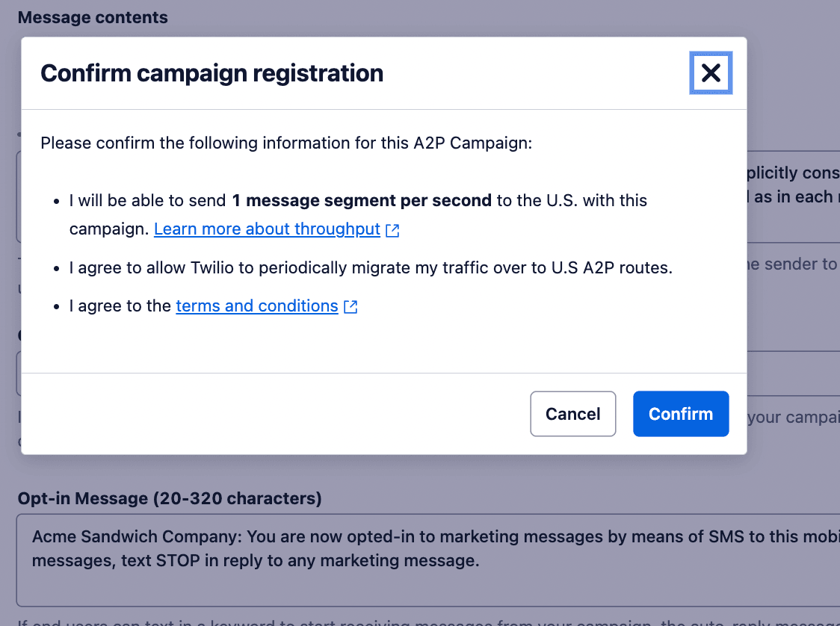Cancel the campaign registration dialog

(x=572, y=413)
